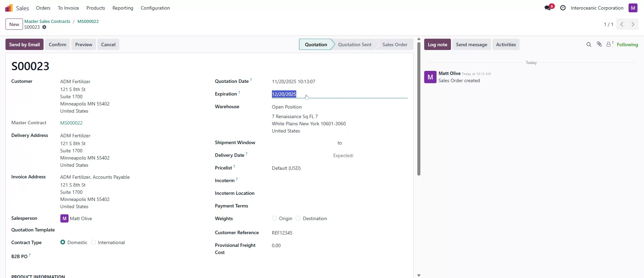The image size is (644, 278).
Task: Open the attachments paperclip in the chatter
Action: coord(599,44)
